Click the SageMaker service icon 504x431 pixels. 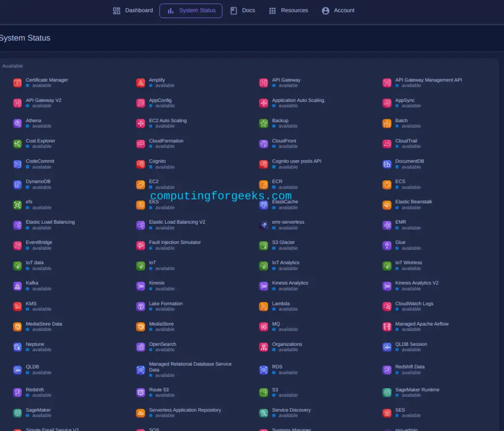17,413
